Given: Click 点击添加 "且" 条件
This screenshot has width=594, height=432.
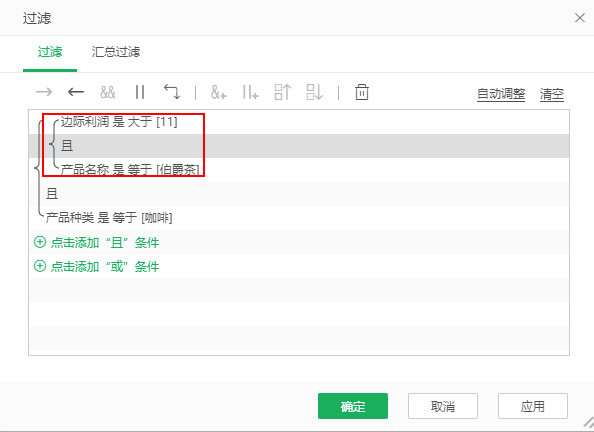Looking at the screenshot, I should [97, 242].
